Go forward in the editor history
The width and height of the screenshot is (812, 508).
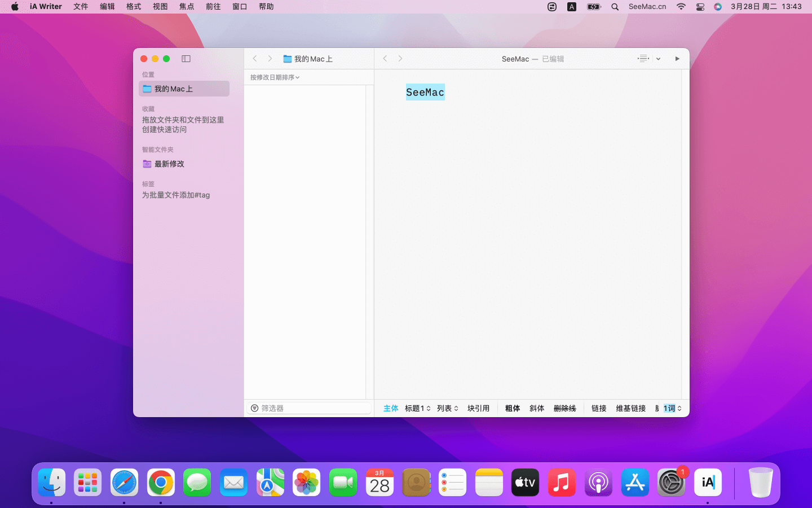pyautogui.click(x=400, y=59)
